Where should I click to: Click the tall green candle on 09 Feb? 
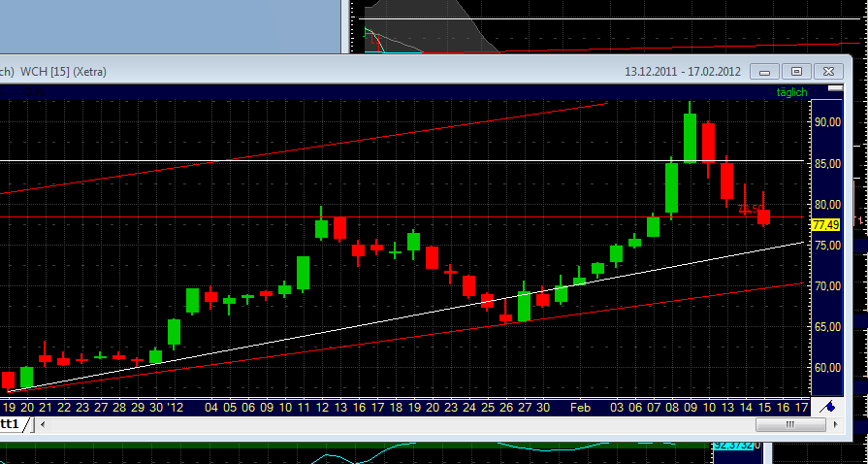point(690,138)
